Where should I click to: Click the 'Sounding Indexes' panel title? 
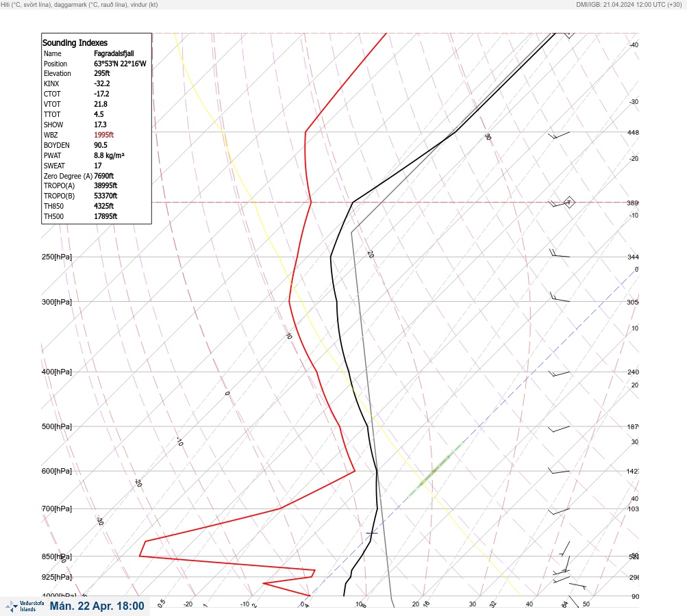(x=75, y=43)
